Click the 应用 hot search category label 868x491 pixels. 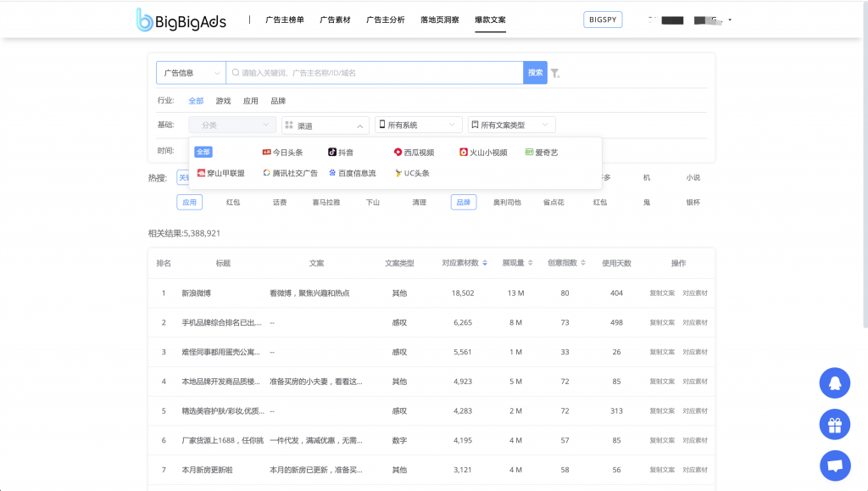189,203
